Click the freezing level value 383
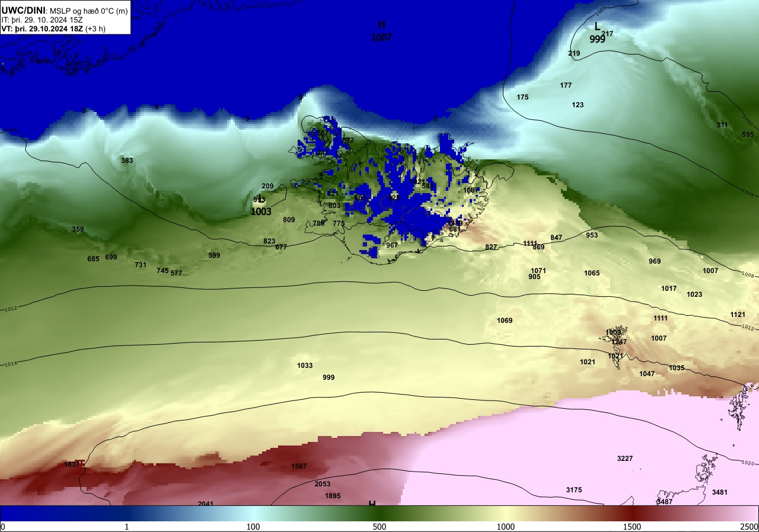 127,161
